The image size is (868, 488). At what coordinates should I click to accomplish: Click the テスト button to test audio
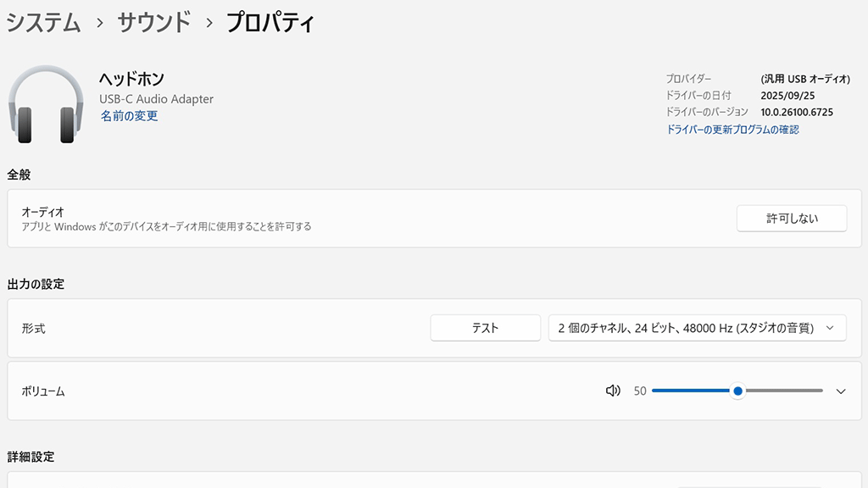pyautogui.click(x=485, y=328)
